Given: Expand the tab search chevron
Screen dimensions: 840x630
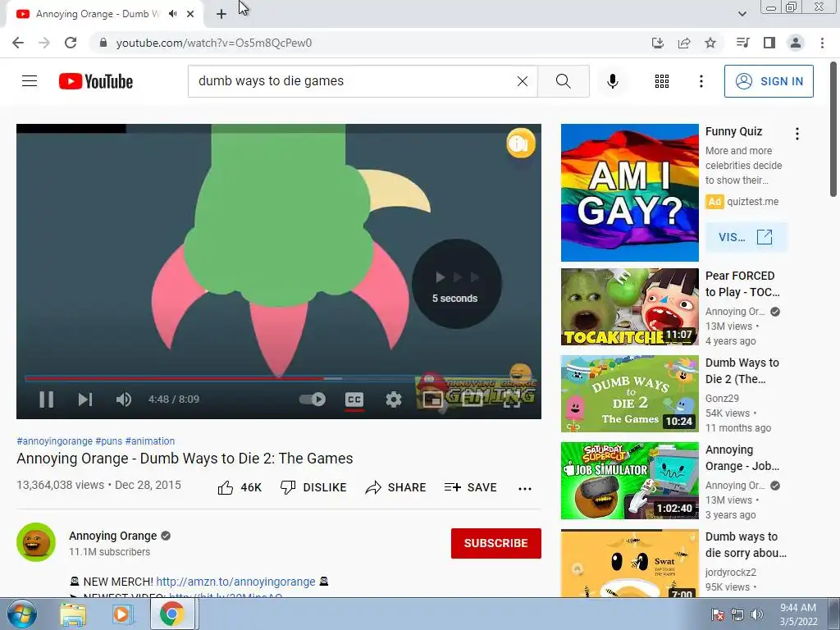Looking at the screenshot, I should (x=742, y=14).
